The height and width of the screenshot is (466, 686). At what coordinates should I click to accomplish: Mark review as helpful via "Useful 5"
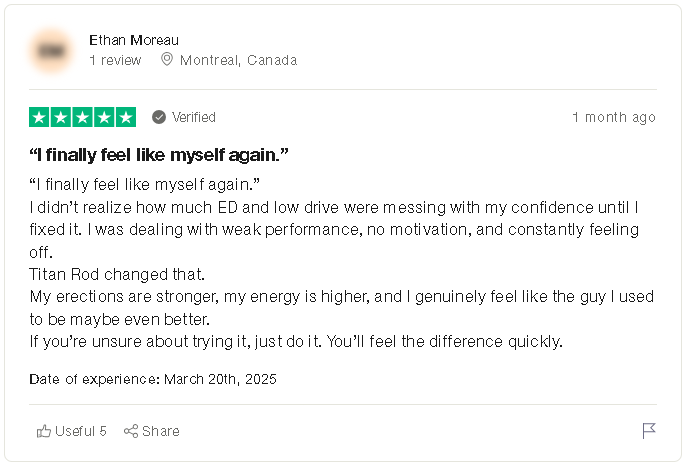pyautogui.click(x=81, y=431)
